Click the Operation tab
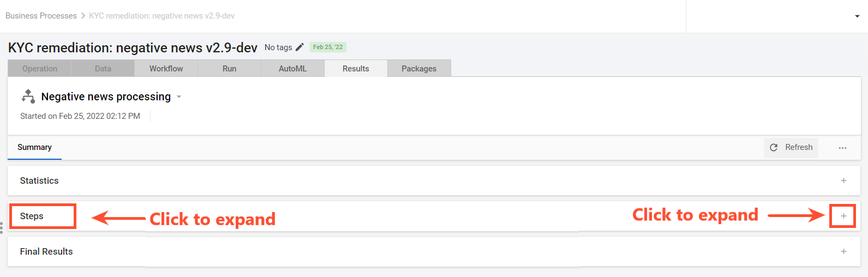This screenshot has height=277, width=868. click(40, 68)
